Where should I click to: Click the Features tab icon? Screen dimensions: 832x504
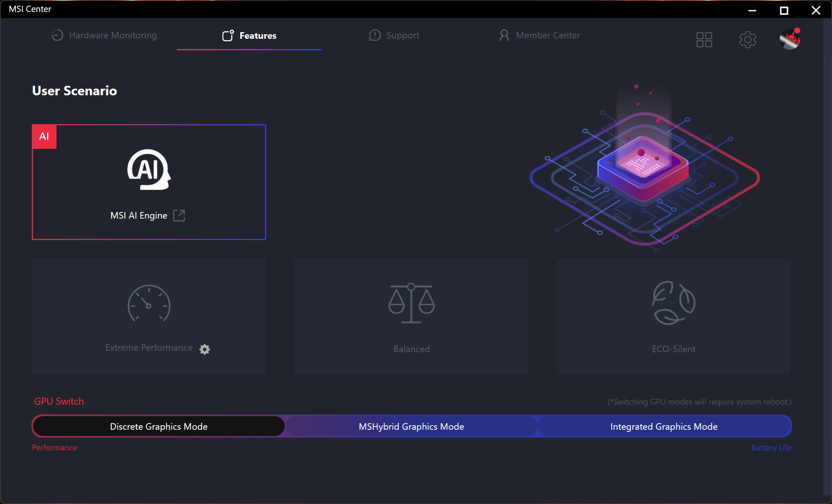228,35
